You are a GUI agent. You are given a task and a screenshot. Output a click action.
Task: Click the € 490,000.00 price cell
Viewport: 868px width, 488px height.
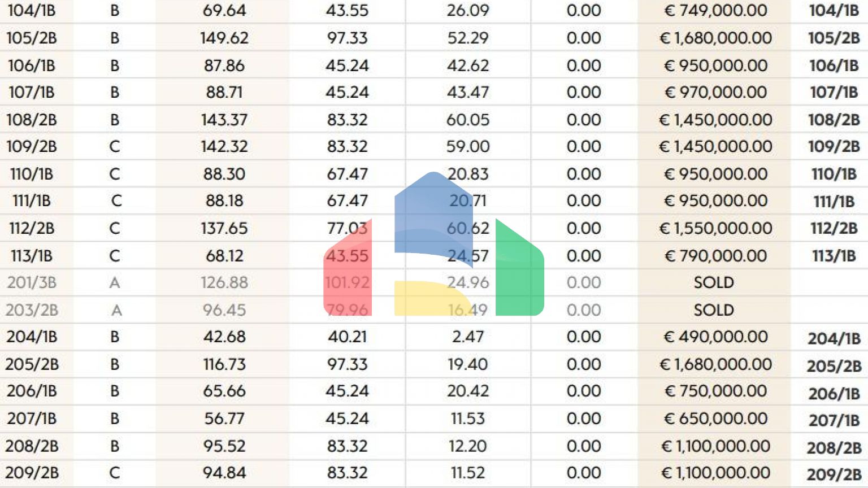715,337
